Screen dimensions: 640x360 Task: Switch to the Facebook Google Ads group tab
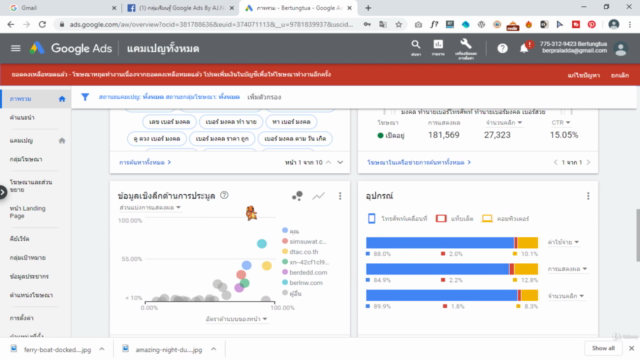180,8
